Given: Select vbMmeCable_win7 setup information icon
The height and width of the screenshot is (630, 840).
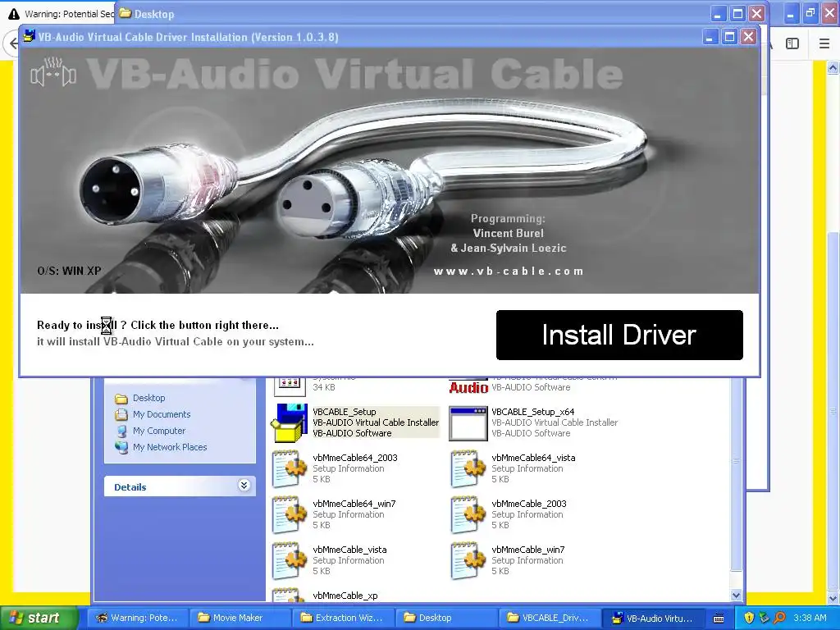Looking at the screenshot, I should (468, 561).
